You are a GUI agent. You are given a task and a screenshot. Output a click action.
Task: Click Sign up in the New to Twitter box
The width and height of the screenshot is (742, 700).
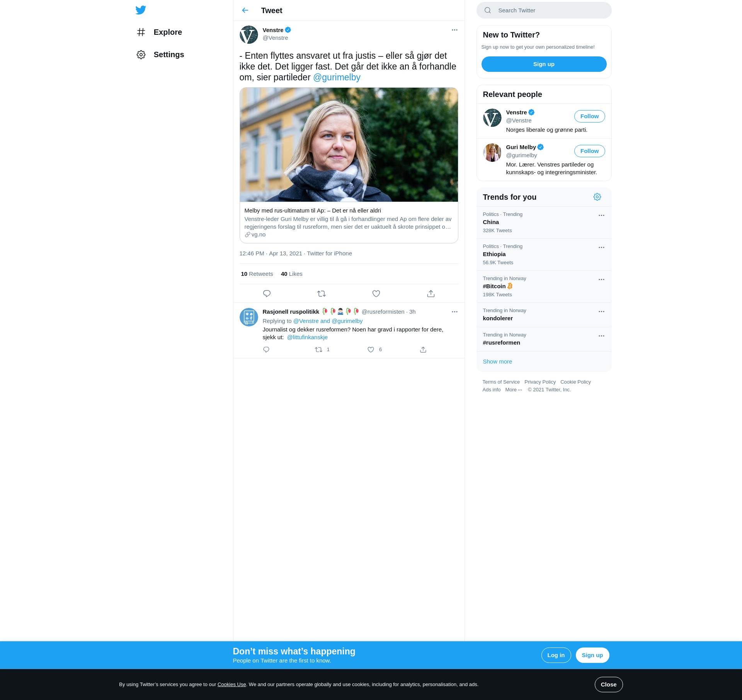click(x=544, y=64)
